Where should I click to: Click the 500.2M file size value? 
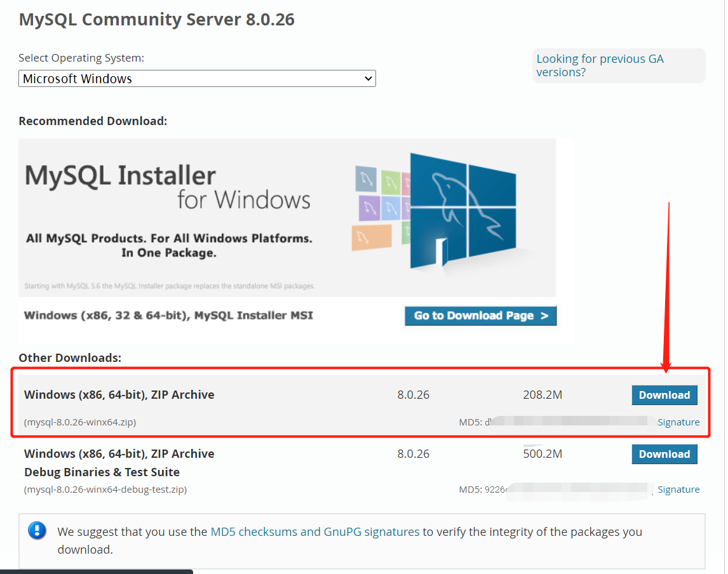pos(543,454)
